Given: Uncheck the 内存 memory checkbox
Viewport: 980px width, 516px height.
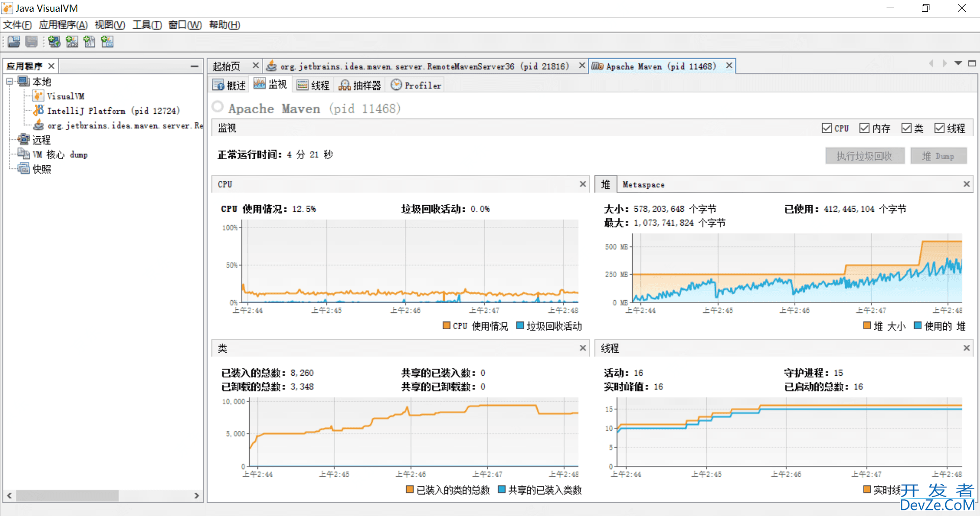Looking at the screenshot, I should 865,128.
